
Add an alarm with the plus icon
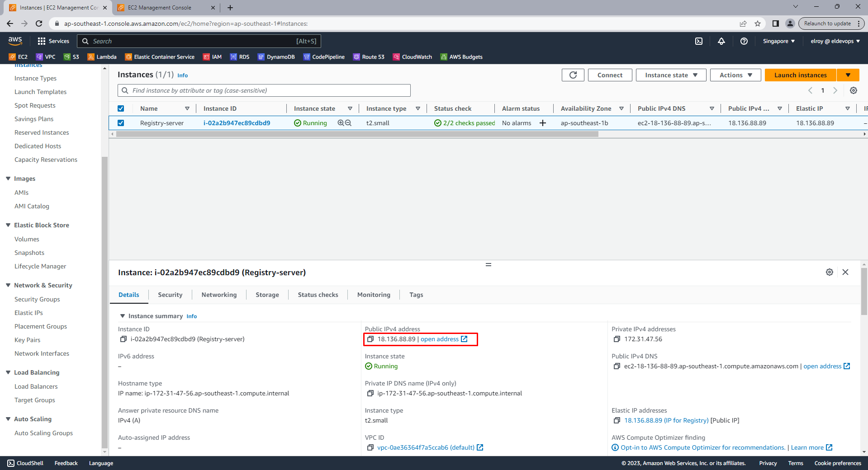tap(543, 123)
